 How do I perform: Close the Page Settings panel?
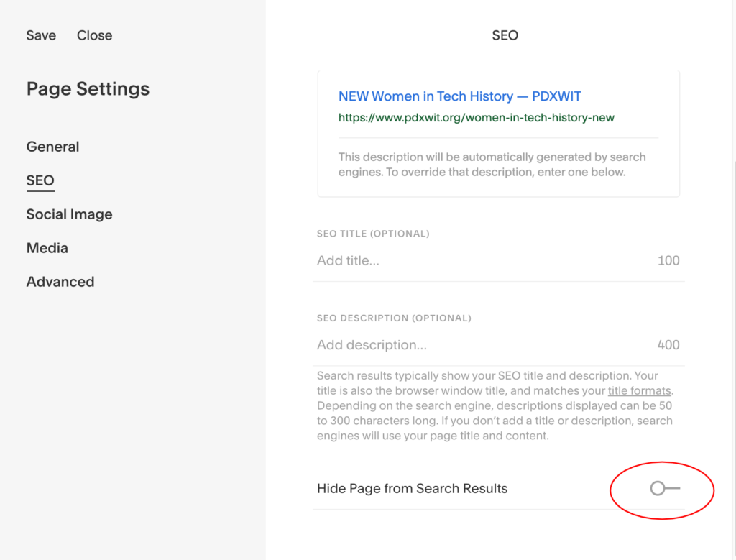(x=94, y=35)
